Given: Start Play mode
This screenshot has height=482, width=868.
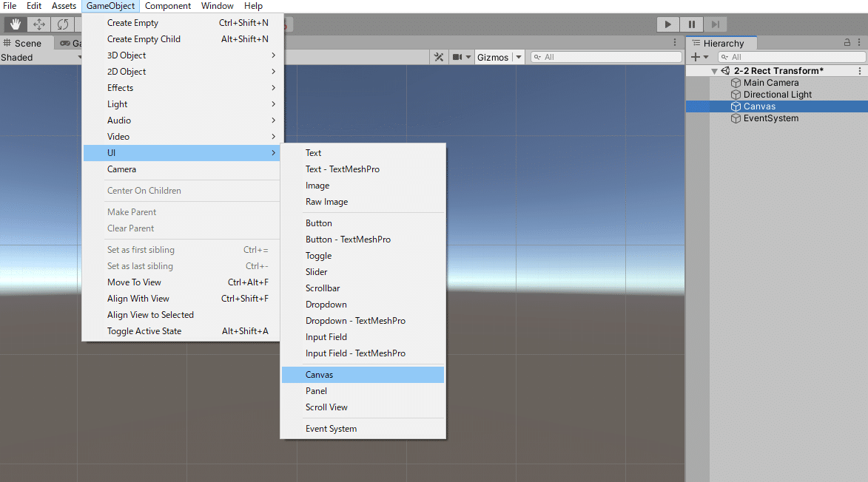Looking at the screenshot, I should pos(667,24).
